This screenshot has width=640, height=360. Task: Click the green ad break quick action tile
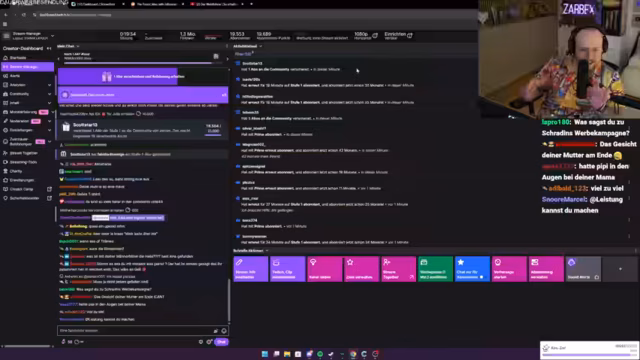pos(435,269)
